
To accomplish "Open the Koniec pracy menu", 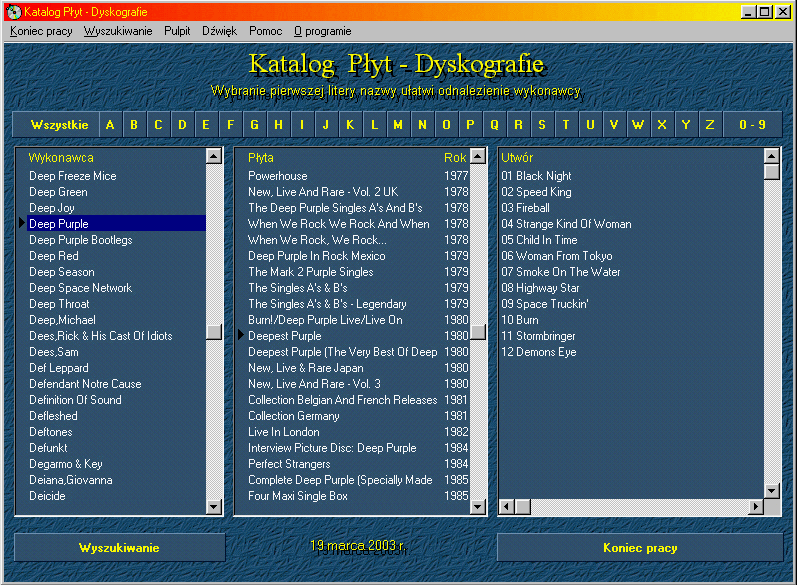I will [41, 31].
